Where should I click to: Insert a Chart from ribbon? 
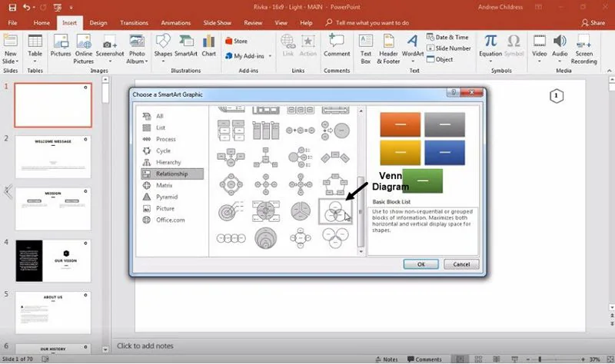pos(208,46)
